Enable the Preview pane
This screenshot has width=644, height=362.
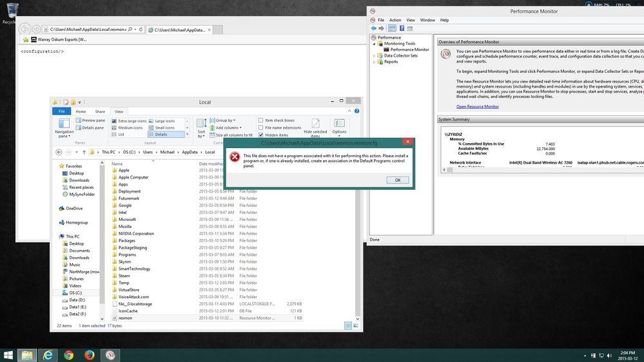pos(90,120)
